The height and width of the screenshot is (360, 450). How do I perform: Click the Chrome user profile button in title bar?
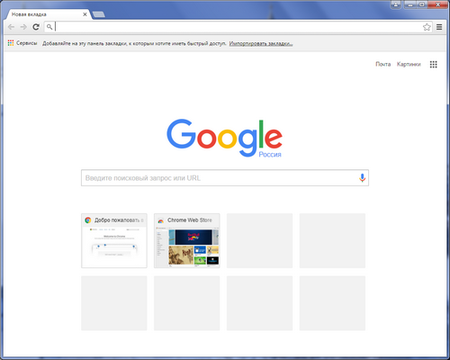pyautogui.click(x=396, y=4)
